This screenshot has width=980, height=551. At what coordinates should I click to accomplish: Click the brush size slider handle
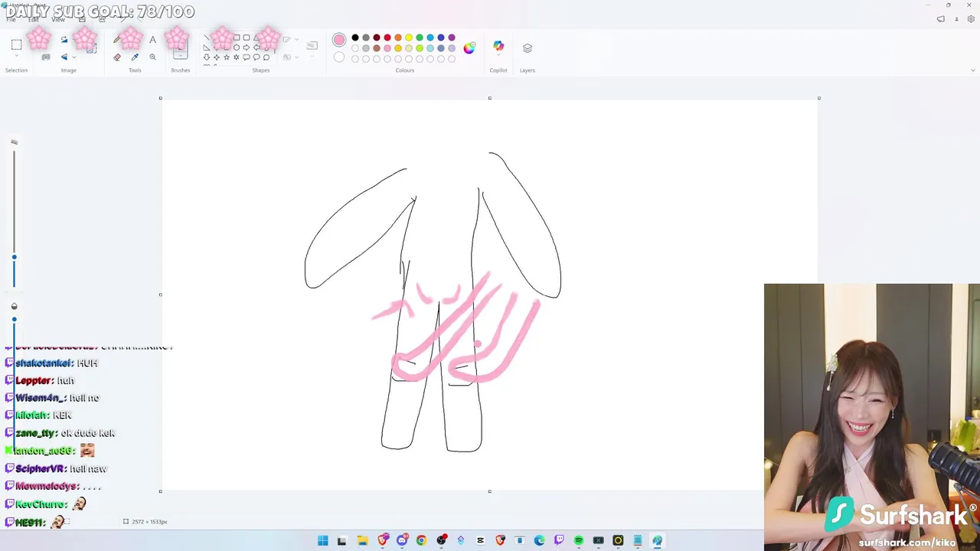(14, 257)
